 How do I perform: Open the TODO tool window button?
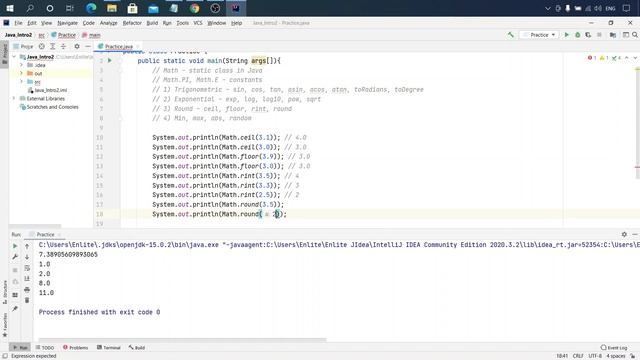45,347
